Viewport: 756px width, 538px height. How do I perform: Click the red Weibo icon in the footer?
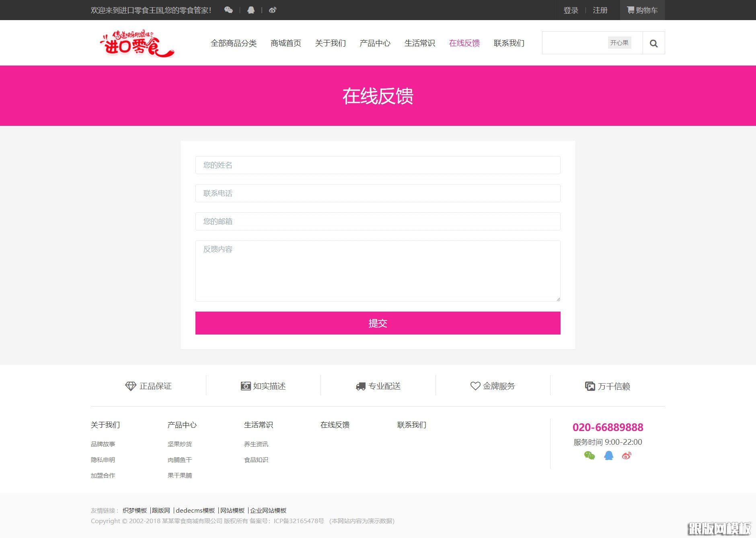coord(627,456)
